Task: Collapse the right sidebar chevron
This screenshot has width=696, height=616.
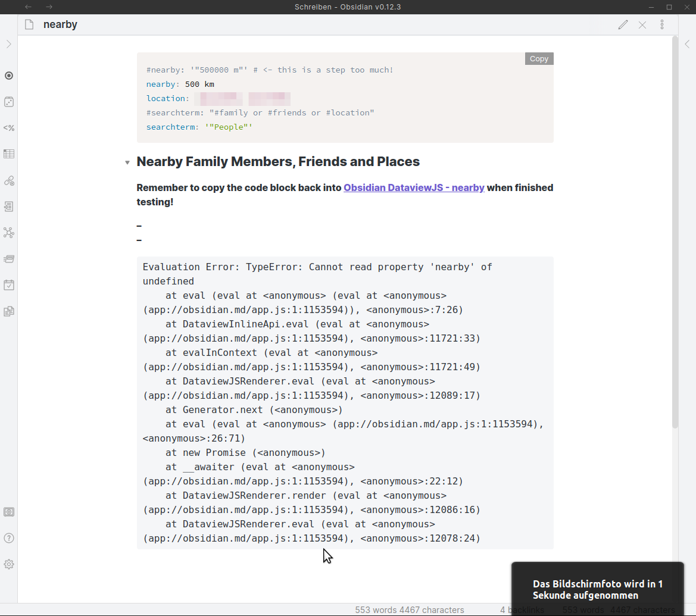Action: [x=687, y=44]
